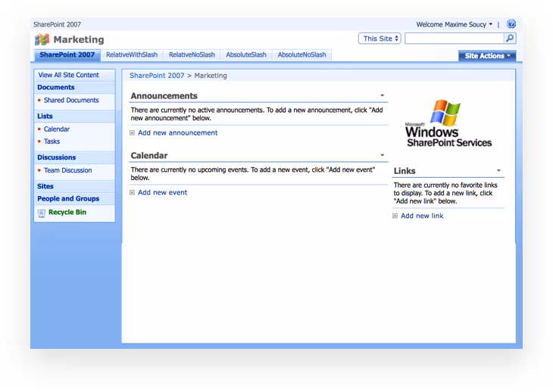553x392 pixels.
Task: Click the Windows SharePoint Services logo
Action: click(448, 123)
